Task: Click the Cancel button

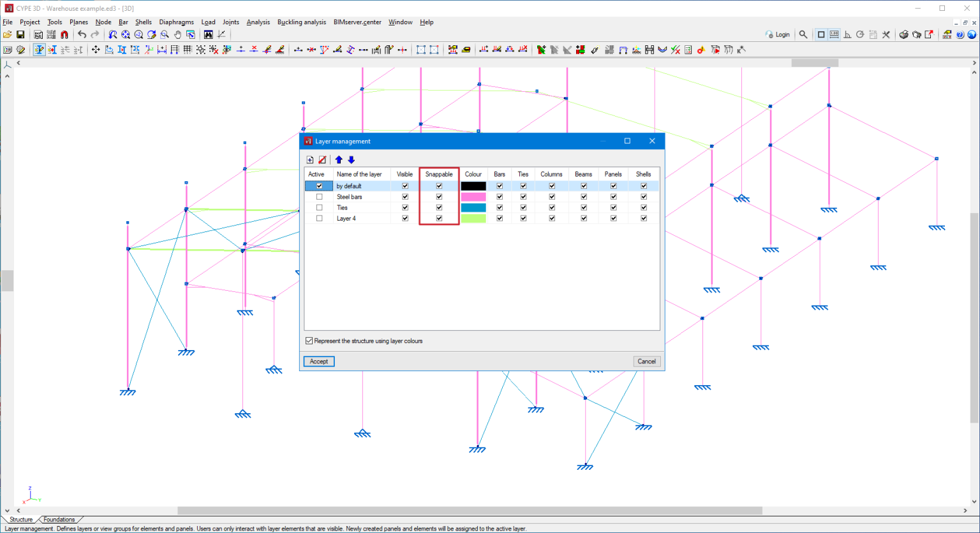Action: point(646,361)
